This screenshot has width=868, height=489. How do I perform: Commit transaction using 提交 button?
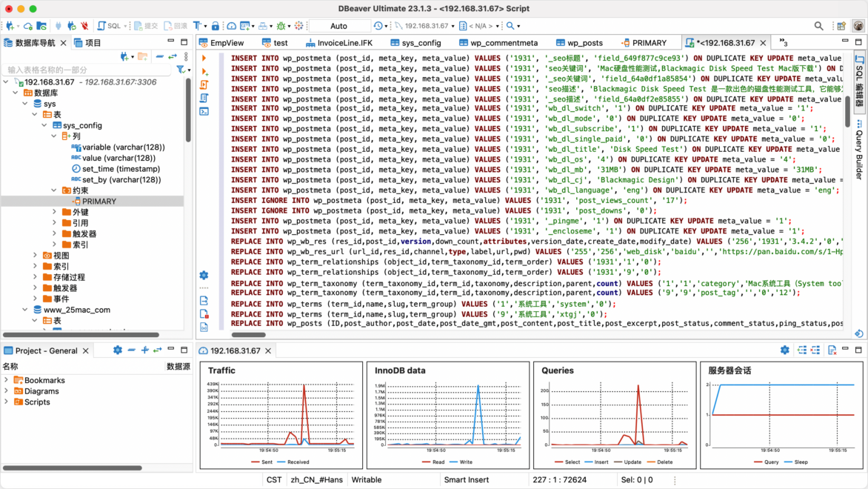pos(145,26)
